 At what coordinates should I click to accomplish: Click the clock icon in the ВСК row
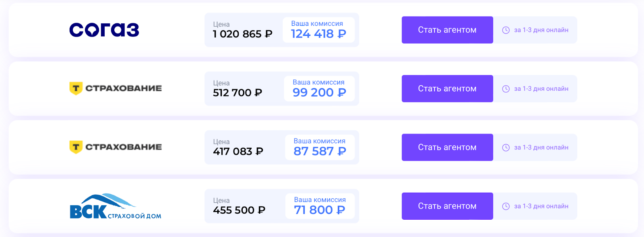pyautogui.click(x=506, y=206)
